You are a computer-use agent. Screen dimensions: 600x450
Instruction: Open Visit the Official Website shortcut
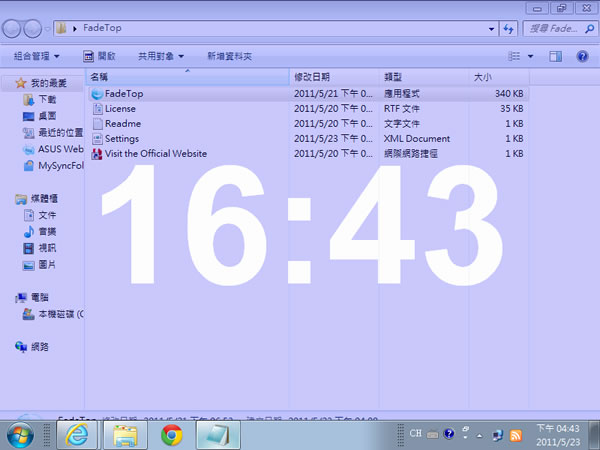155,154
